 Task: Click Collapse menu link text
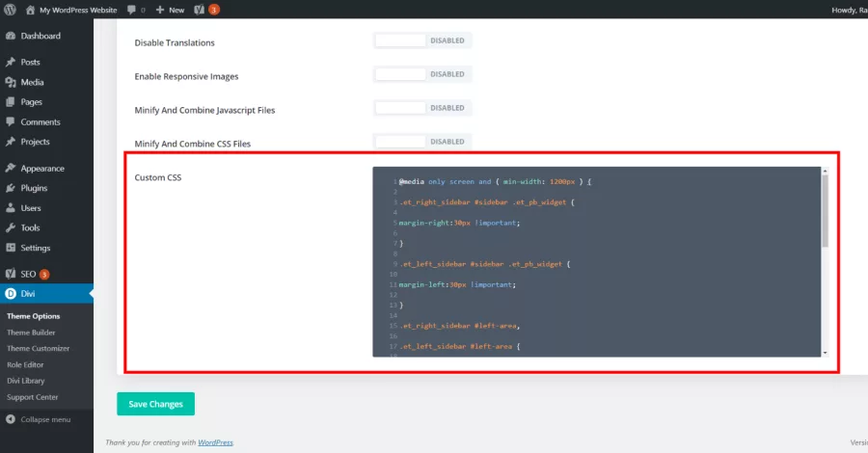click(45, 419)
